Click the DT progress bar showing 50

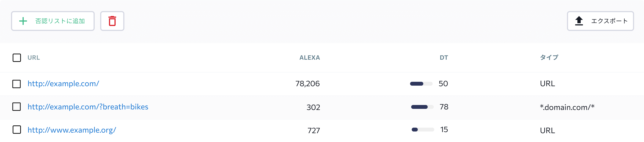[421, 84]
